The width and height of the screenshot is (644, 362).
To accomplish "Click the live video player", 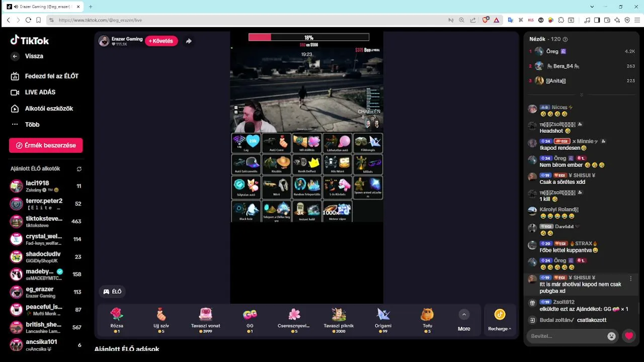I will (x=307, y=167).
